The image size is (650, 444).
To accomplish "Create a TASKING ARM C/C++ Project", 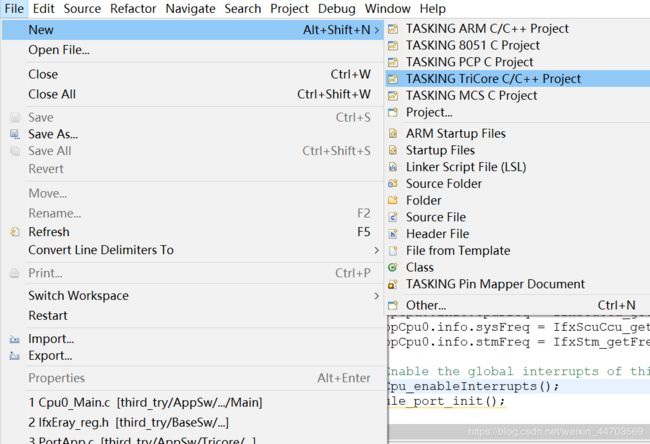I will 518,29.
